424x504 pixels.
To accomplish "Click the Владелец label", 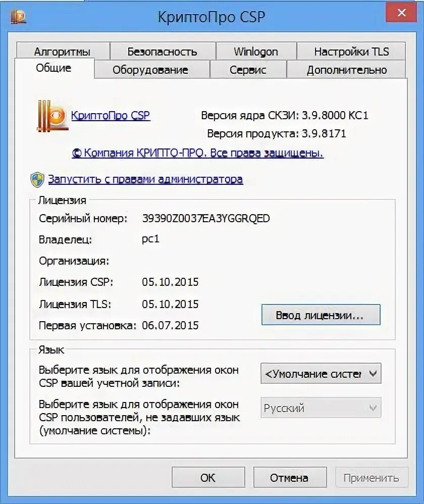I will 65,240.
